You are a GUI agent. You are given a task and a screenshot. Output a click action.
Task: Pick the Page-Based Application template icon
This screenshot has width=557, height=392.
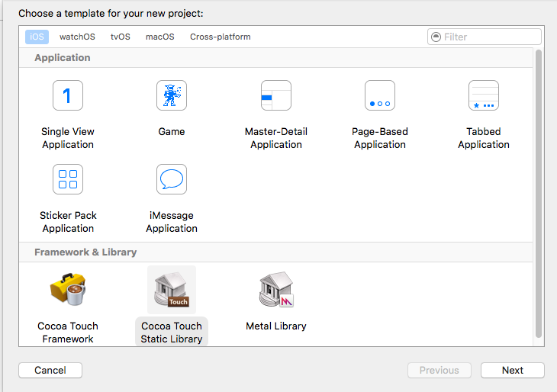(x=380, y=95)
